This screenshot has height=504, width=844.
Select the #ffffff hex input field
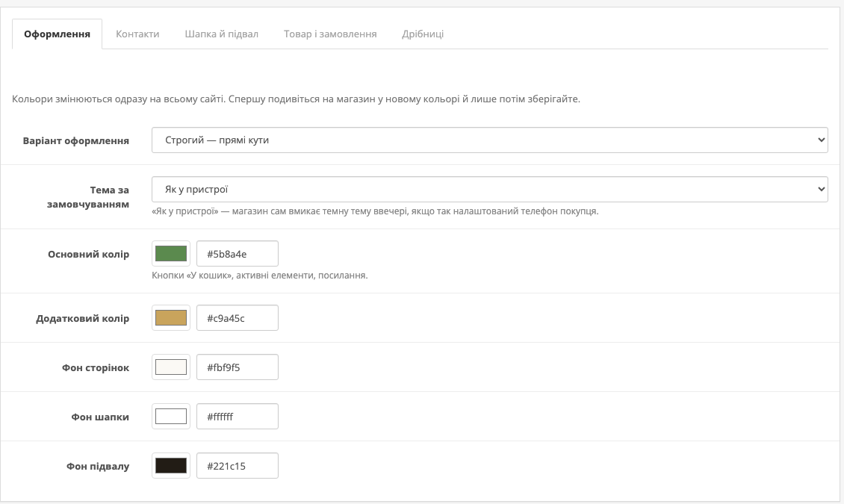pos(238,417)
